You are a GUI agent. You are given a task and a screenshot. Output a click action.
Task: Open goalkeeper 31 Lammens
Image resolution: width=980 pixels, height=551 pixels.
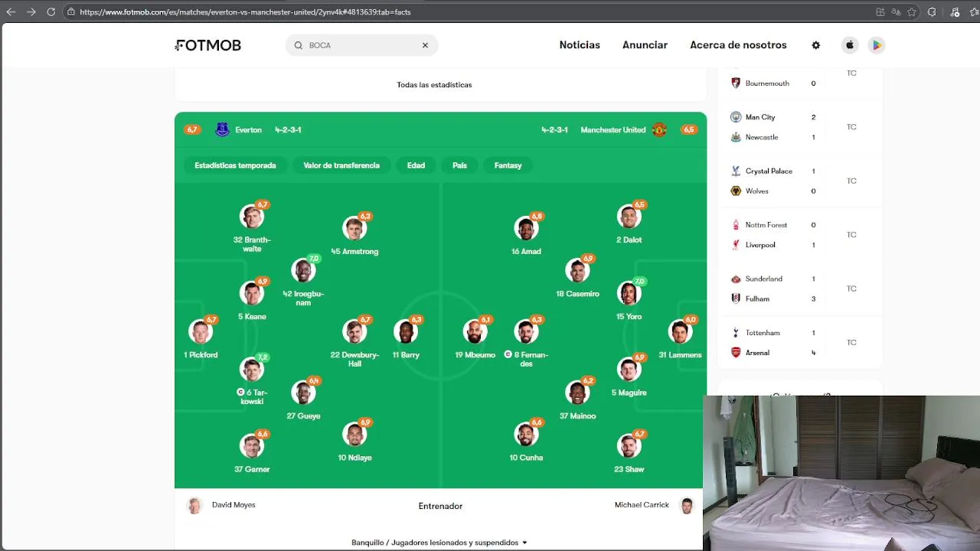680,337
